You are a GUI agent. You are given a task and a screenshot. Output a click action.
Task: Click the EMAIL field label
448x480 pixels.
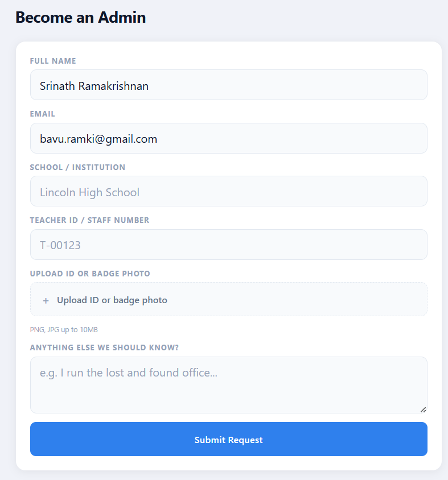[x=43, y=114]
